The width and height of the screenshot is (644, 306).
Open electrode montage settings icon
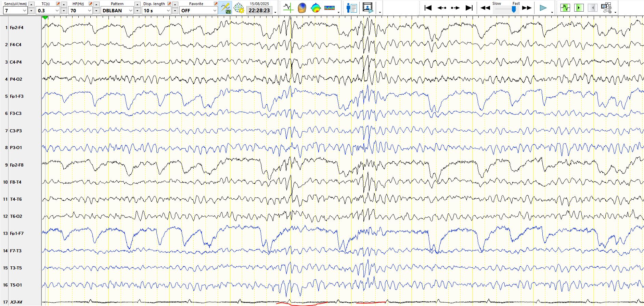pos(239,8)
